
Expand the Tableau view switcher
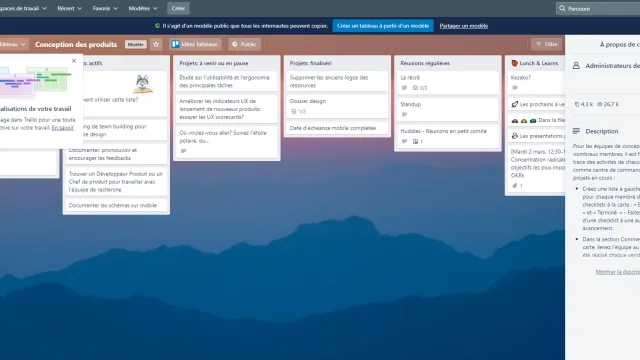click(x=13, y=44)
